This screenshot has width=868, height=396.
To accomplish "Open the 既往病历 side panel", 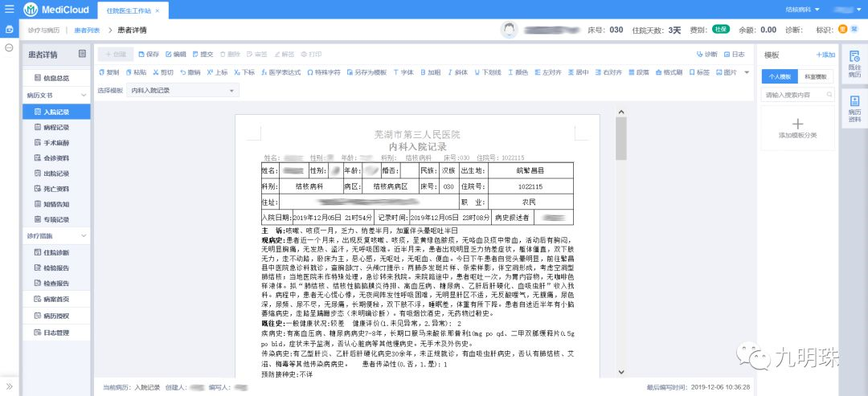I will (x=854, y=64).
